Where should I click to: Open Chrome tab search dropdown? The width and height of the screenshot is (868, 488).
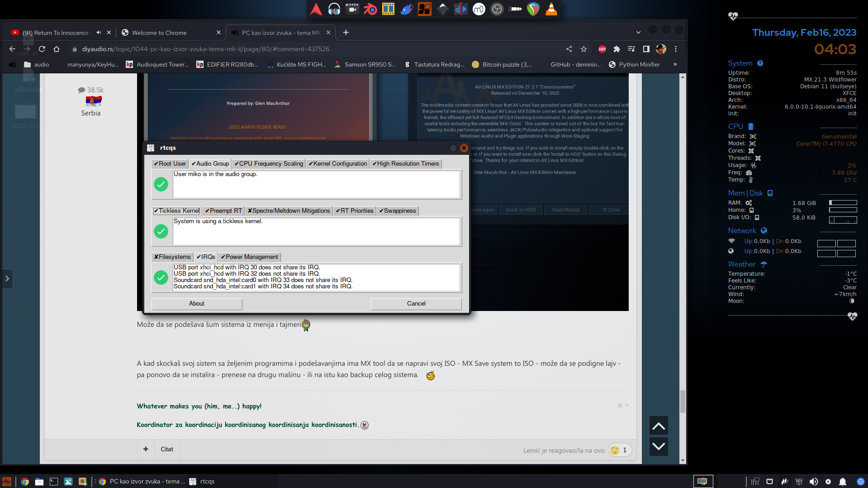(638, 33)
